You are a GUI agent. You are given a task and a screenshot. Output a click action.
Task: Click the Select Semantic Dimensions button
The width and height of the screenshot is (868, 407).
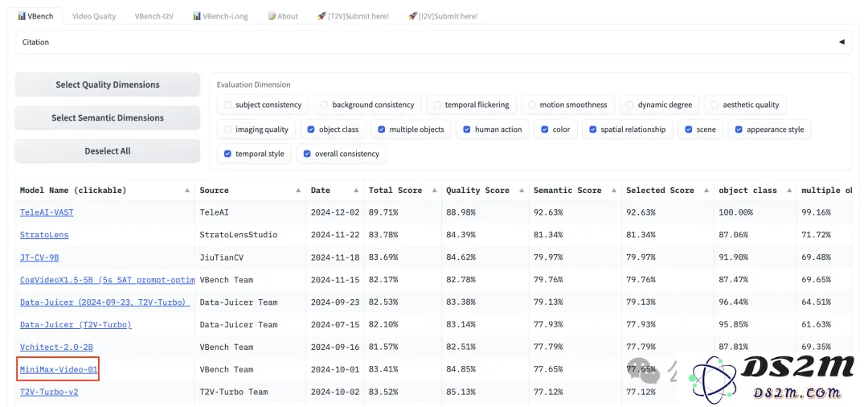pos(108,118)
